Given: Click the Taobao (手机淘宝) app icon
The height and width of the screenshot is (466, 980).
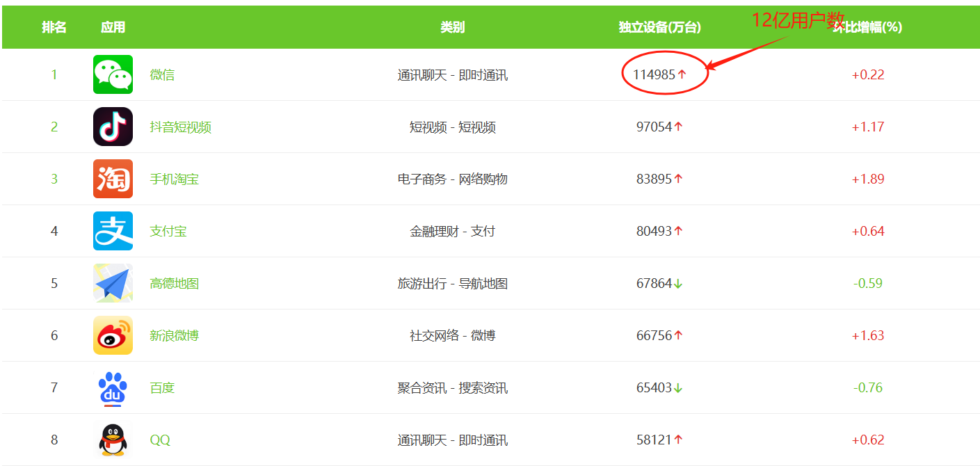Looking at the screenshot, I should pos(113,179).
